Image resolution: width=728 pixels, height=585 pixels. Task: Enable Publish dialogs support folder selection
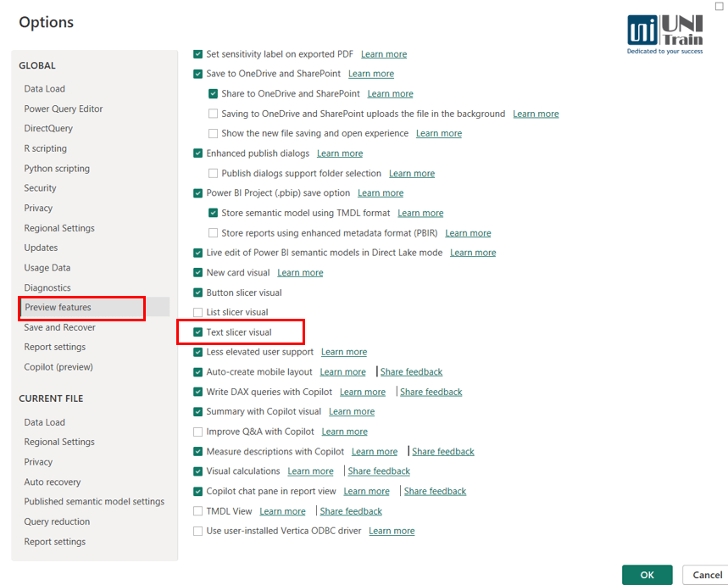(x=213, y=173)
